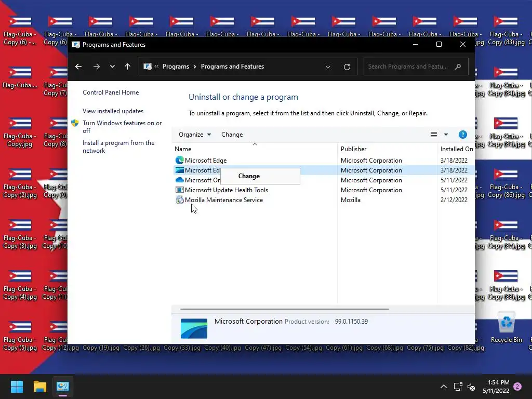
Task: Maximize the Programs and Features window
Action: [438, 45]
